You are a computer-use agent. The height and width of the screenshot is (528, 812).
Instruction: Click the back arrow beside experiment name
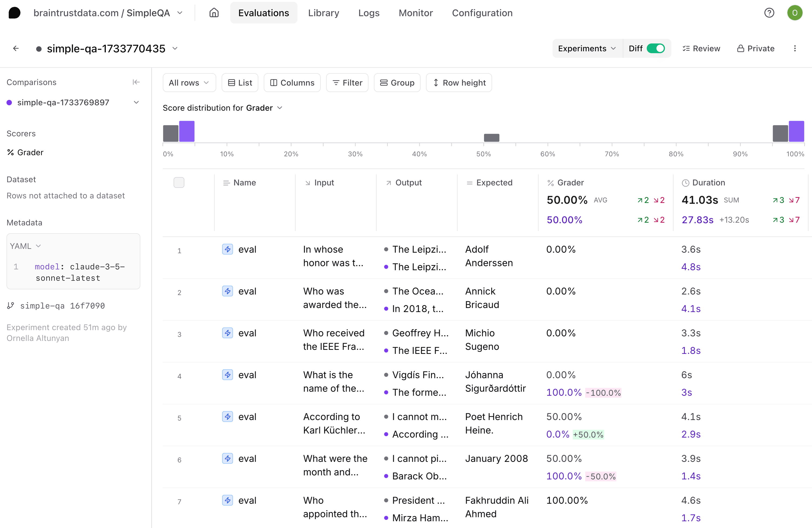(x=16, y=48)
